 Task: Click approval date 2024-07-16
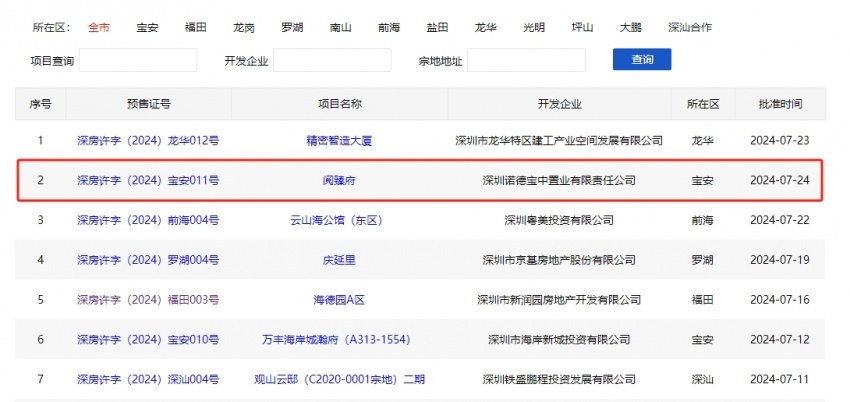780,300
